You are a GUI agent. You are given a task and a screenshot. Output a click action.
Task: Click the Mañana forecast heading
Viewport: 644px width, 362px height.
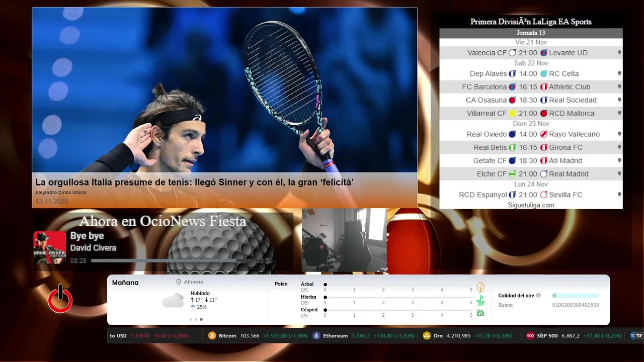click(125, 283)
